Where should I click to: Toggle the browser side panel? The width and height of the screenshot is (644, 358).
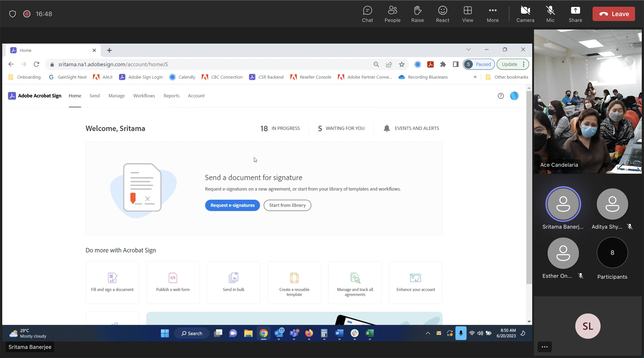[455, 64]
